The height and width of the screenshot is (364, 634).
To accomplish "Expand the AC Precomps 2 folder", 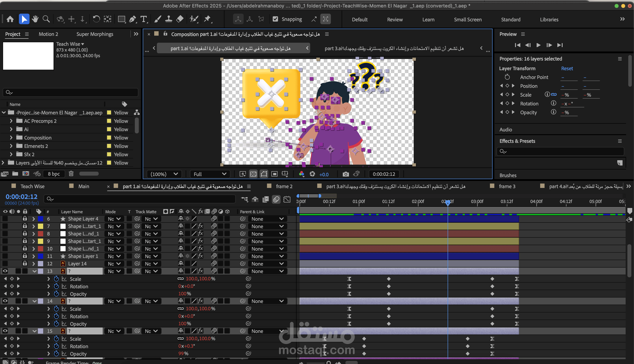I will pos(11,121).
